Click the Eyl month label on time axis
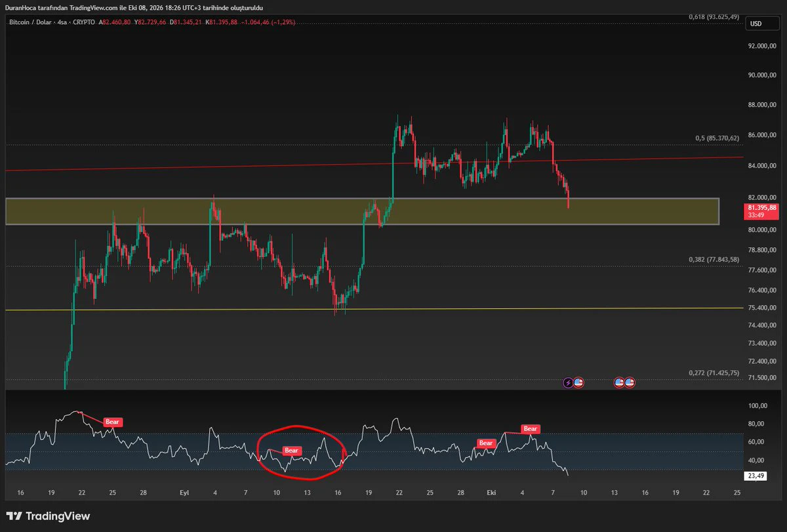Screen dimensions: 787x532 click(186, 491)
